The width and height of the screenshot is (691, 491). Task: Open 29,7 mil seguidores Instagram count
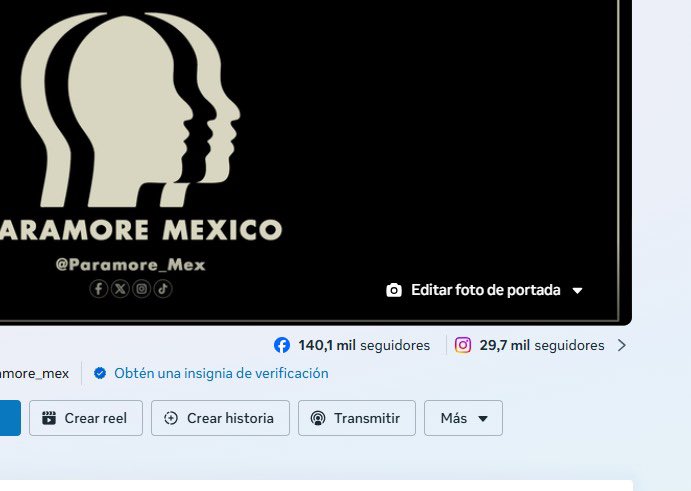click(542, 345)
